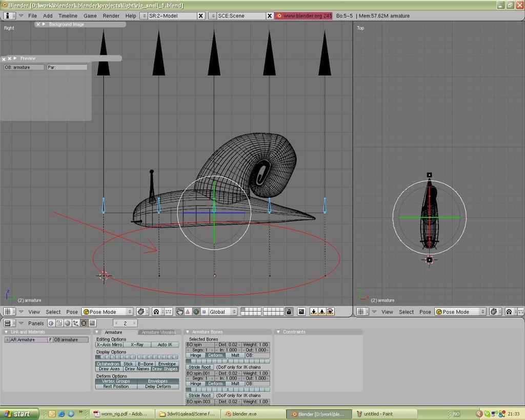525x420 pixels.
Task: Open the Render menu
Action: coord(111,16)
